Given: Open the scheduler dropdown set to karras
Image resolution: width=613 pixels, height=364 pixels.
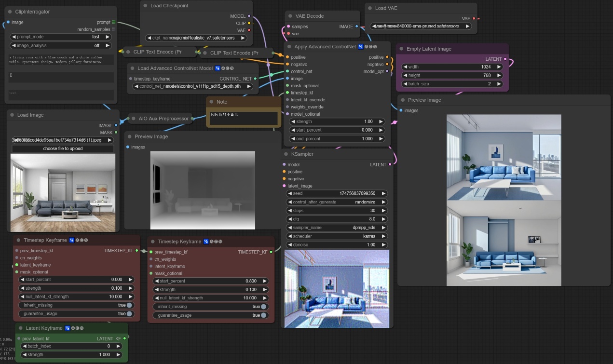Looking at the screenshot, I should tap(336, 236).
